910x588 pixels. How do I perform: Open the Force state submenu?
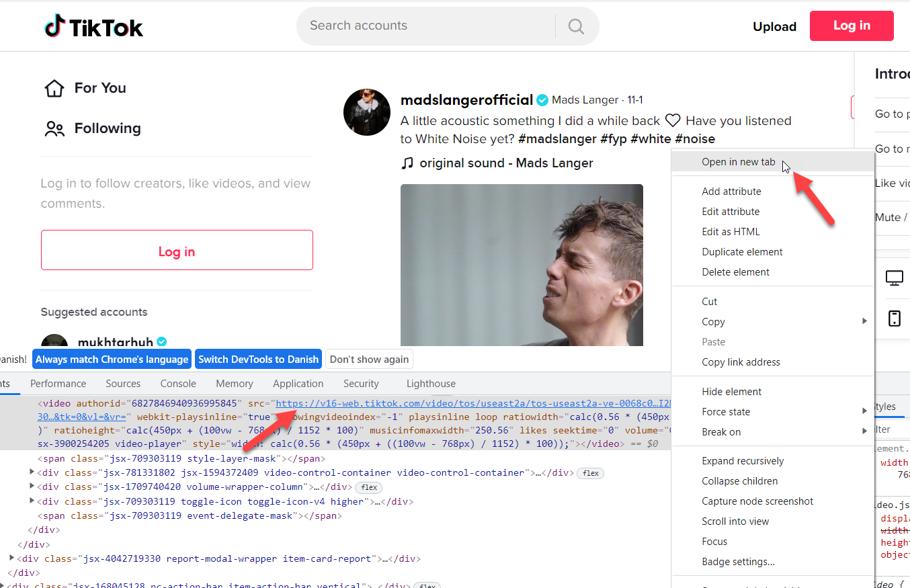pos(773,412)
